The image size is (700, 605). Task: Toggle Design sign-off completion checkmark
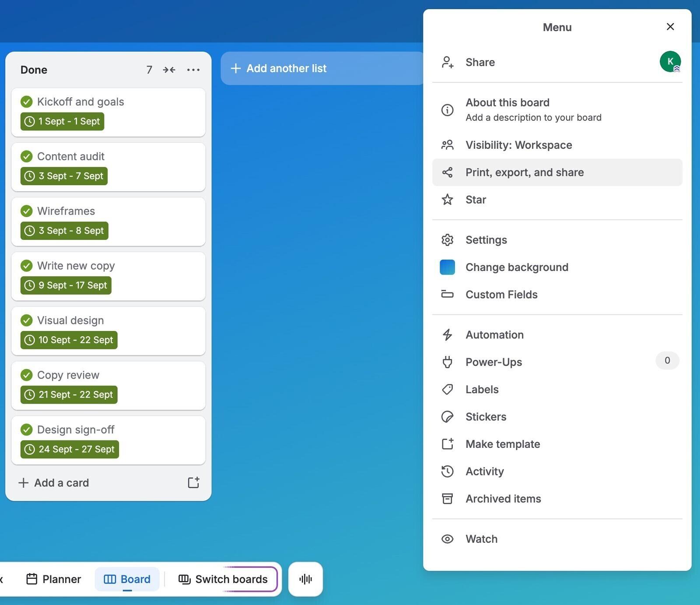tap(27, 429)
